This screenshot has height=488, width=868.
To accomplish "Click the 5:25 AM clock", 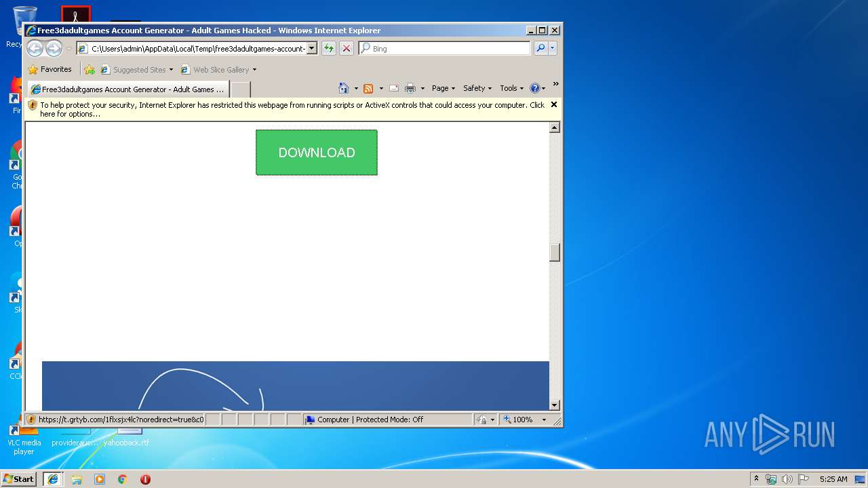I will (x=833, y=479).
